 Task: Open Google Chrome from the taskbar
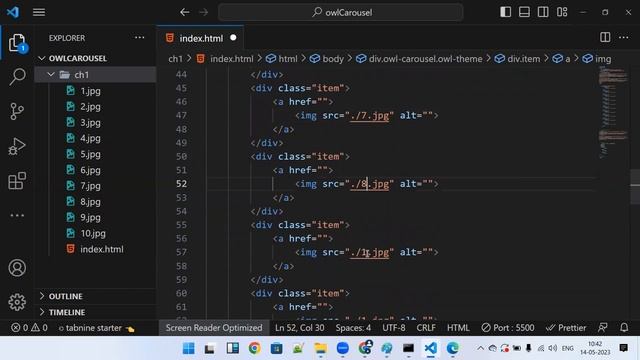coord(254,348)
